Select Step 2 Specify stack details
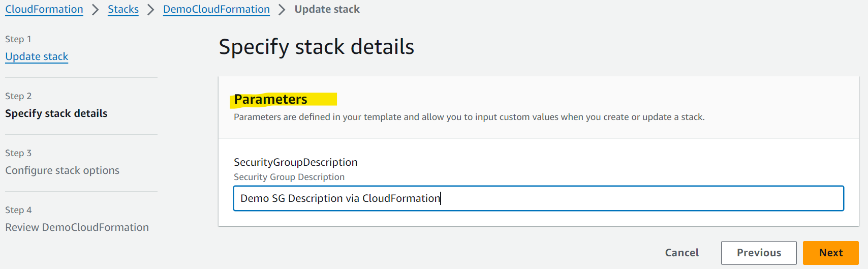The width and height of the screenshot is (868, 269). [x=56, y=113]
